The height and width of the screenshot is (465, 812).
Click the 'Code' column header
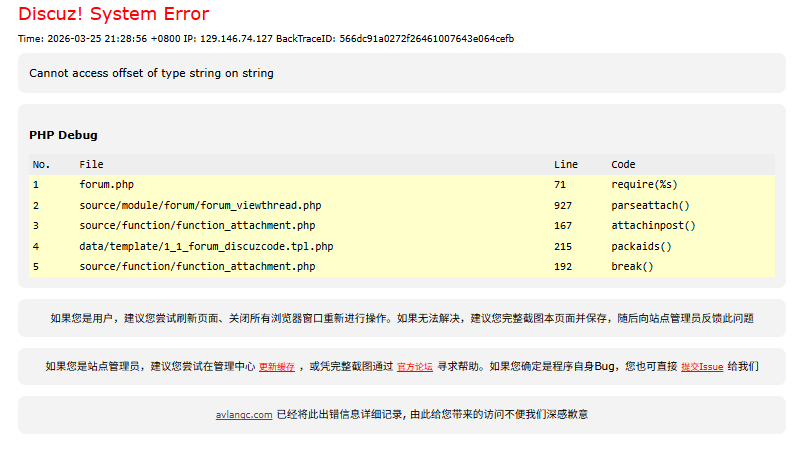(623, 165)
